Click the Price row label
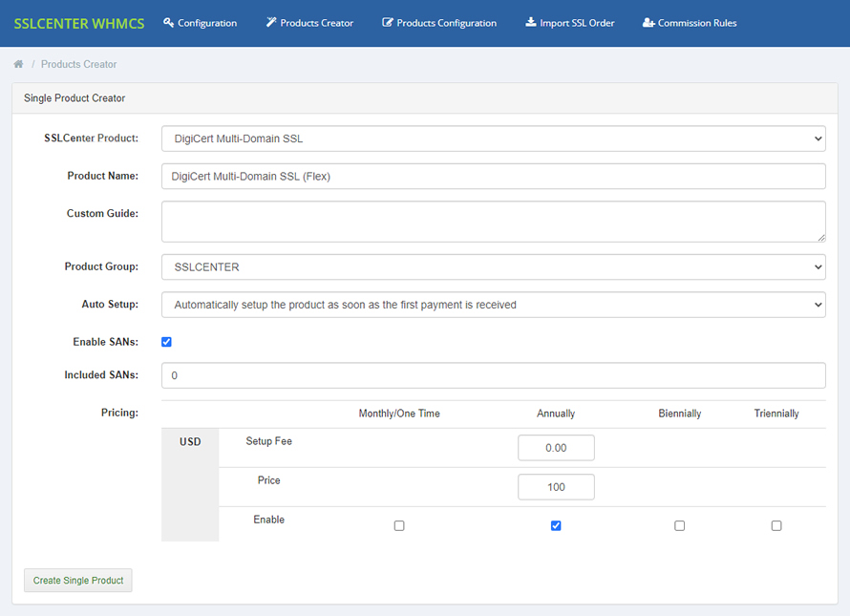 coord(269,480)
